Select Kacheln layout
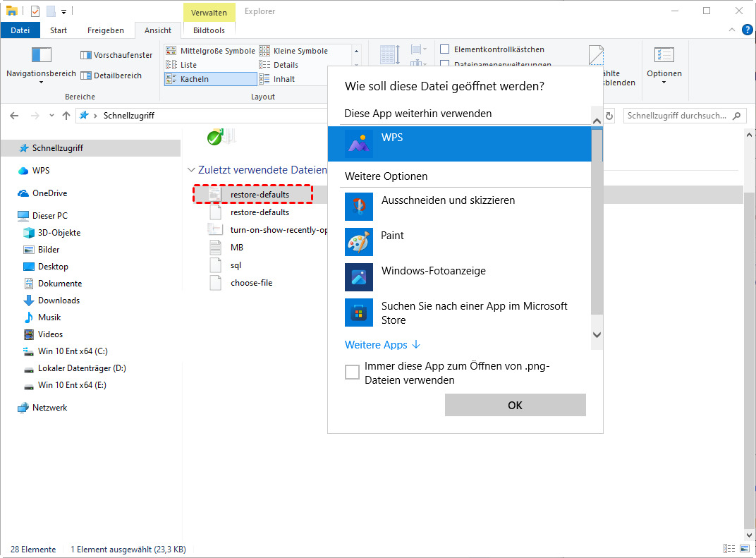 pyautogui.click(x=211, y=78)
